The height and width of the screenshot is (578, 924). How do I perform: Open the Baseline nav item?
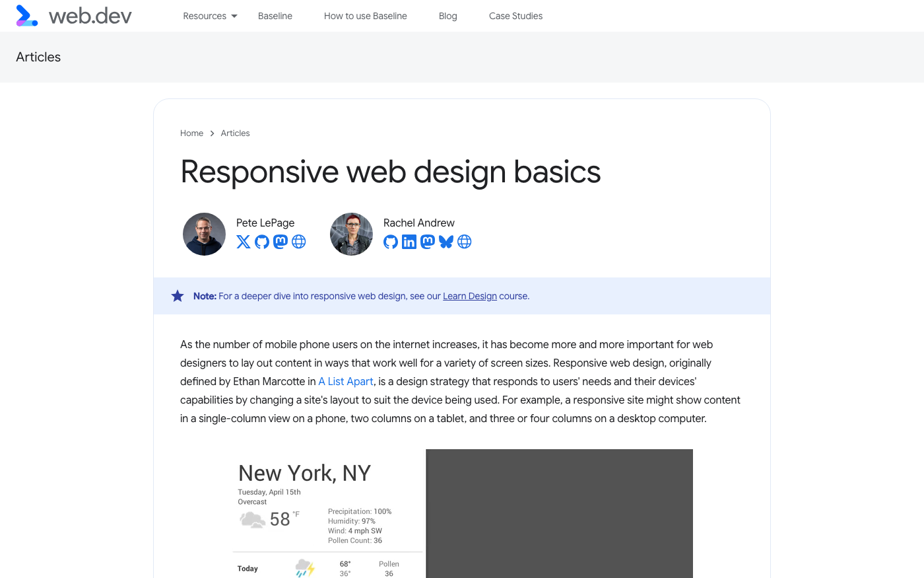pos(275,16)
